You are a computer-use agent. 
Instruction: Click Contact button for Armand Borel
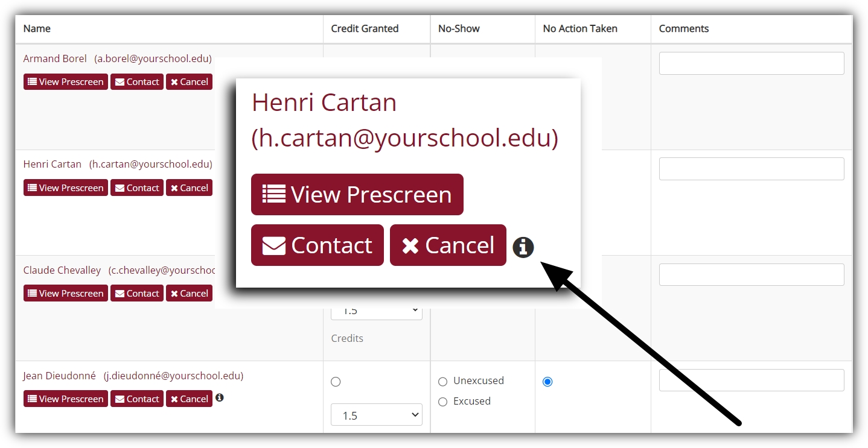pyautogui.click(x=137, y=82)
